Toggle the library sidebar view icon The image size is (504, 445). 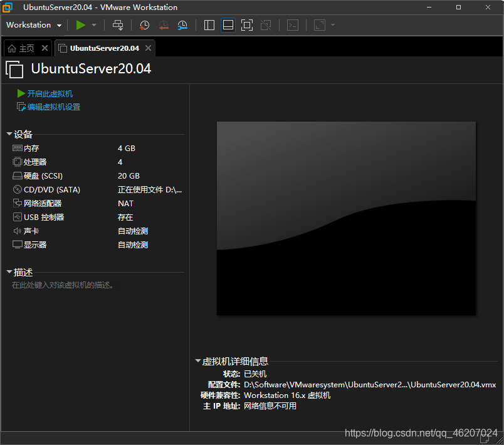pyautogui.click(x=209, y=25)
